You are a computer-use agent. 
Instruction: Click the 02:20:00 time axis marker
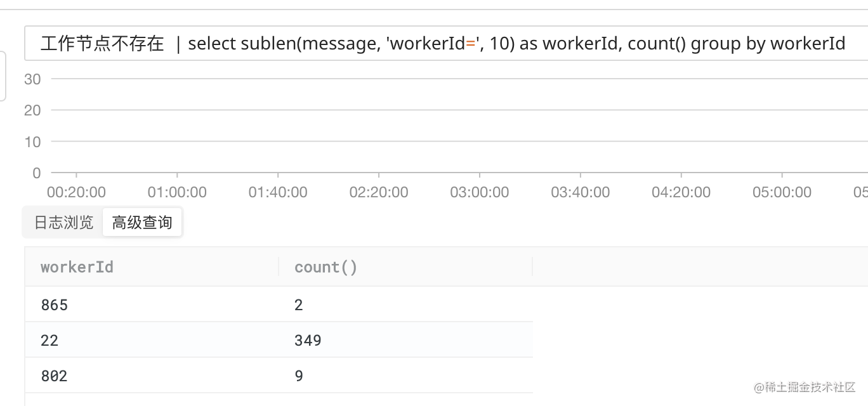(x=379, y=192)
